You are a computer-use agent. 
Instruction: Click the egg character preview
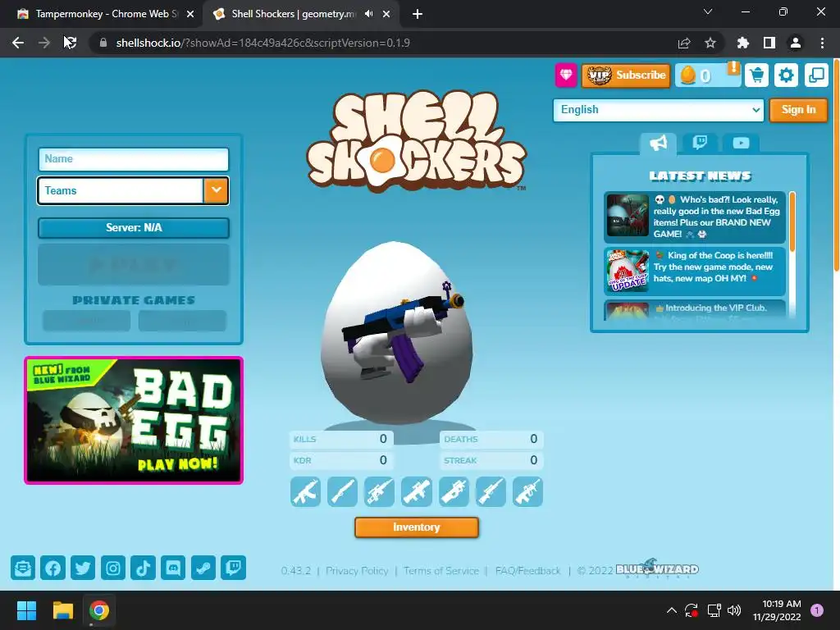396,332
